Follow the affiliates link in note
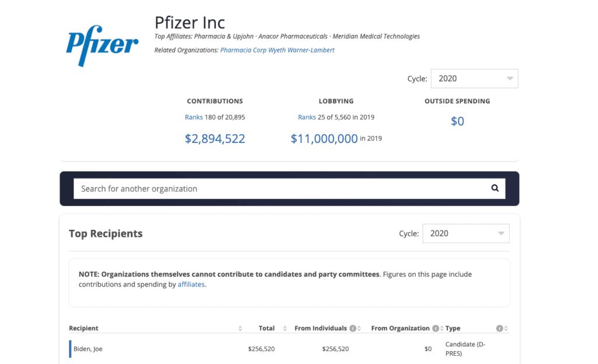This screenshot has width=598, height=364. (x=191, y=285)
